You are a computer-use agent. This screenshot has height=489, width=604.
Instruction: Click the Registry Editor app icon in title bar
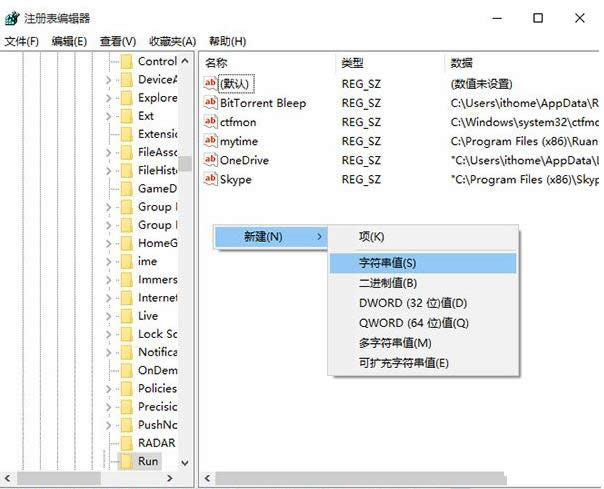[12, 18]
